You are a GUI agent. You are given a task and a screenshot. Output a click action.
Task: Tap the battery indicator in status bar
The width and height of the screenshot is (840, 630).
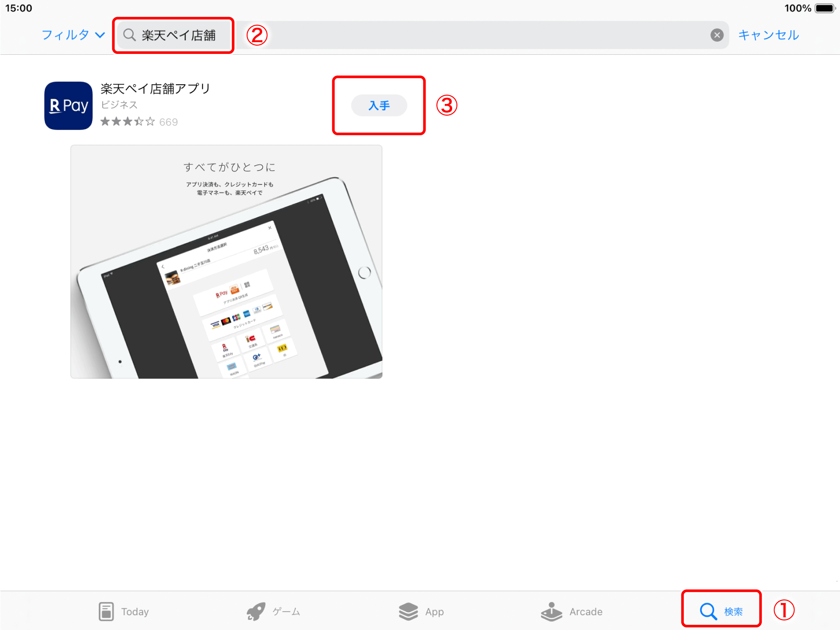[825, 8]
